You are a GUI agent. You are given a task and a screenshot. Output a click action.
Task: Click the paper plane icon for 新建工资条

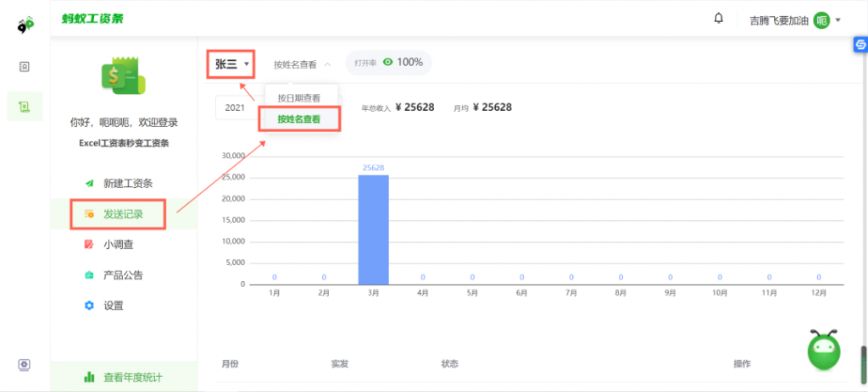(89, 184)
